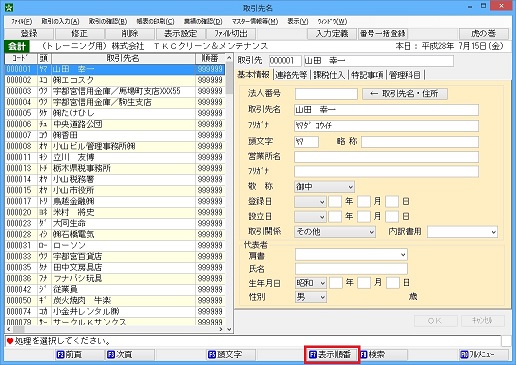Click the F5 頭文字 function key button
The image size is (516, 365).
(231, 354)
